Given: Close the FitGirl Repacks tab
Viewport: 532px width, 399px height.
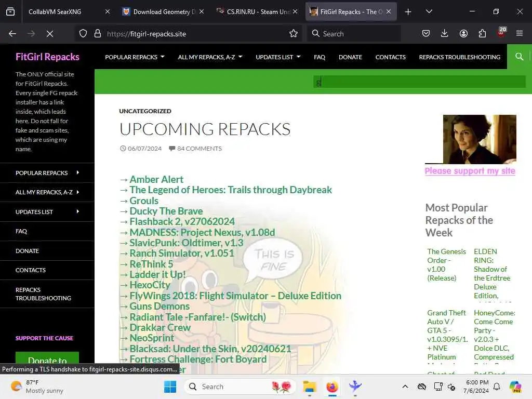Looking at the screenshot, I should pyautogui.click(x=389, y=12).
